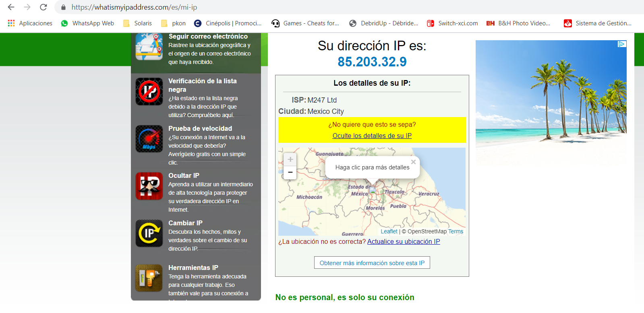The height and width of the screenshot is (313, 644).
Task: Open the Herramientas IP drill icon
Action: click(149, 278)
